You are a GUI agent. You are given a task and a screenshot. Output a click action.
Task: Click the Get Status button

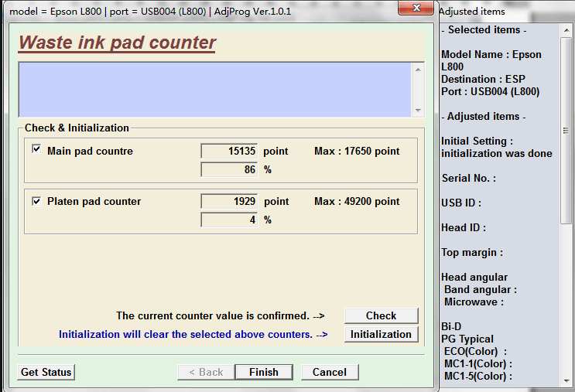click(46, 372)
